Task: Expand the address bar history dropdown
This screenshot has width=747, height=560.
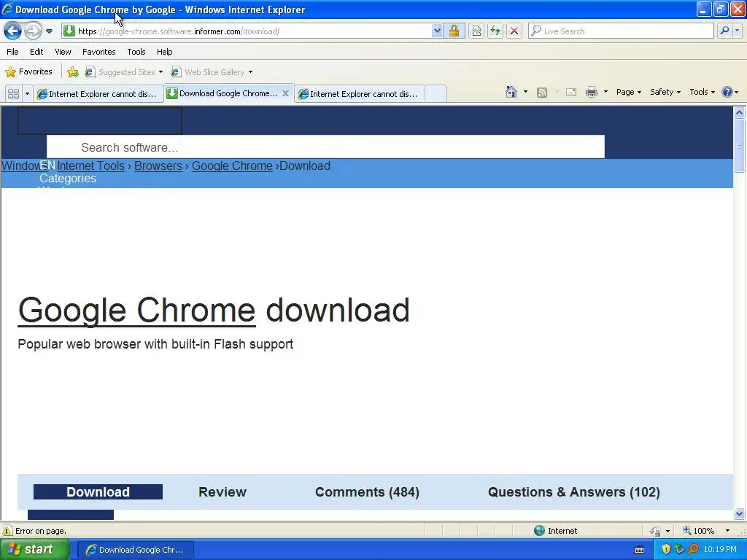Action: [437, 31]
